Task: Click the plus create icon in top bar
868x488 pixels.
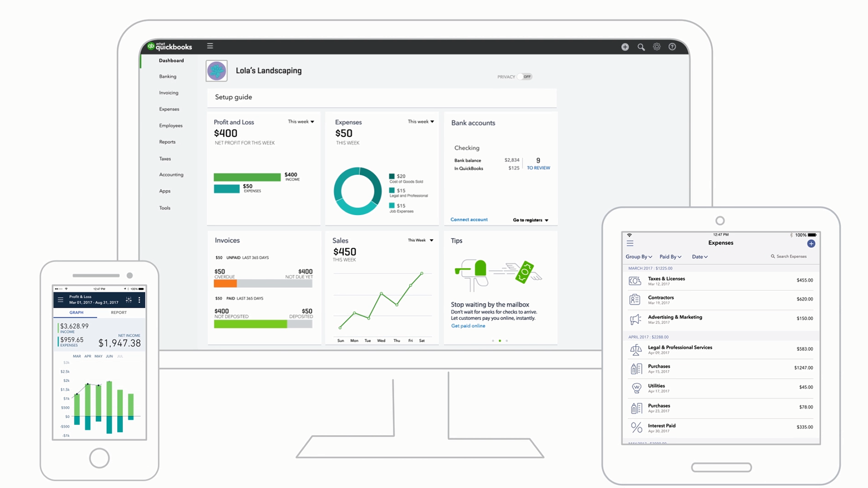Action: tap(625, 47)
